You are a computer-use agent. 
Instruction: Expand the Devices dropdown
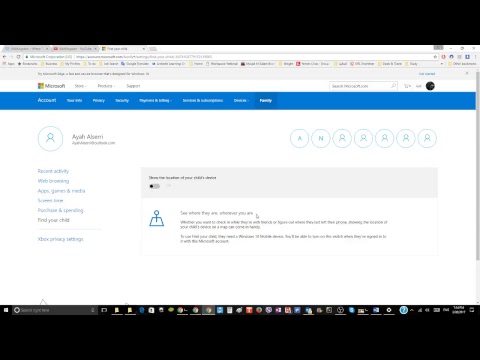tap(241, 100)
